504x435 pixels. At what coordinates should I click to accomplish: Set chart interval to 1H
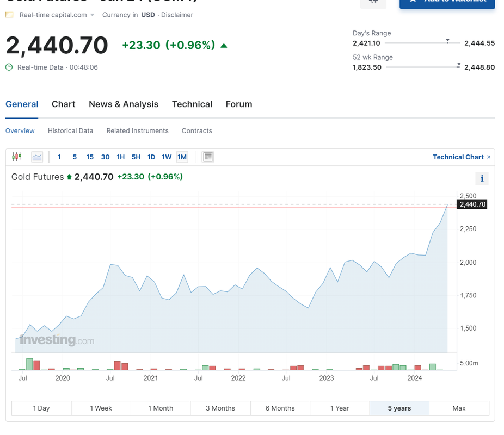[120, 157]
